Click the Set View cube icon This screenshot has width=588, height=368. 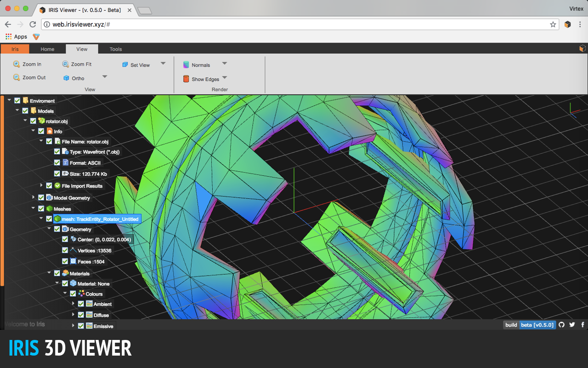(125, 65)
